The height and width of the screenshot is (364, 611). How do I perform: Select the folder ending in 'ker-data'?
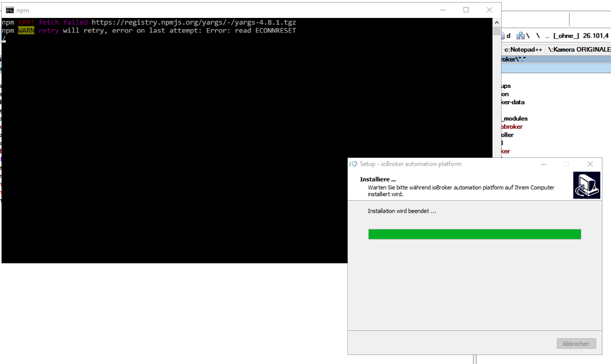pyautogui.click(x=513, y=102)
